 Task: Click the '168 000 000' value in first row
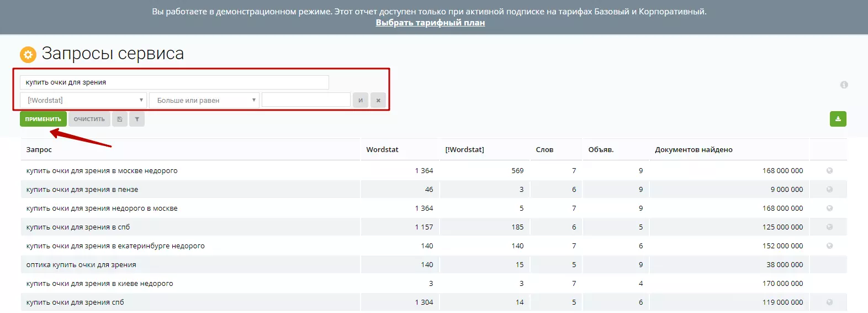782,171
